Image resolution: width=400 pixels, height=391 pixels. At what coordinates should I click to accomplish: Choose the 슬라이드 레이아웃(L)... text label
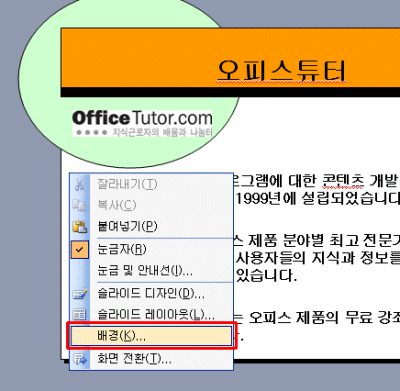point(156,314)
